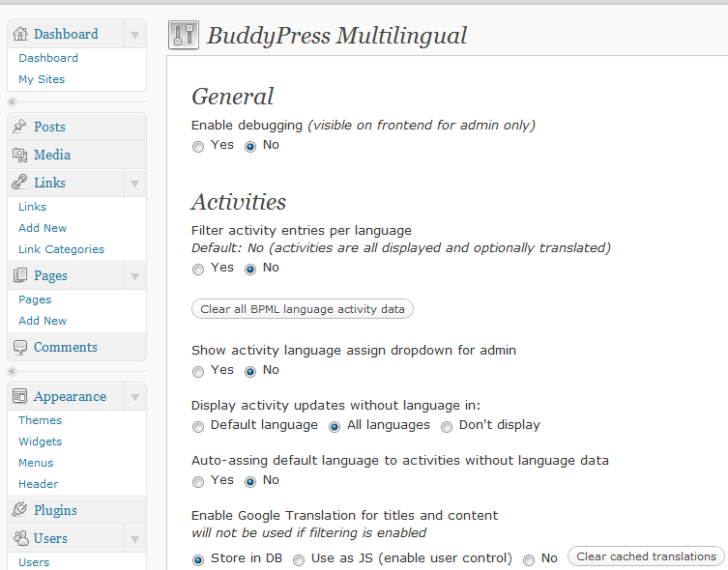Toggle the Links submenu arrow

click(135, 184)
